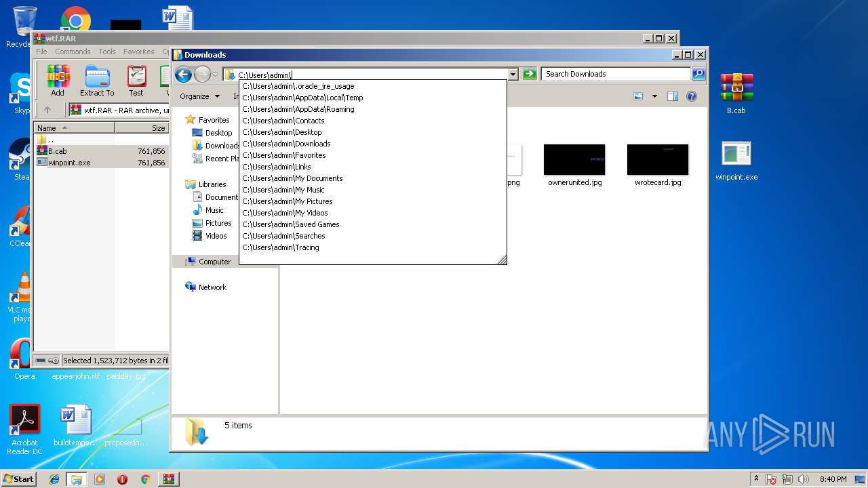868x488 pixels.
Task: Open the view options dropdown arrow
Action: pos(654,96)
